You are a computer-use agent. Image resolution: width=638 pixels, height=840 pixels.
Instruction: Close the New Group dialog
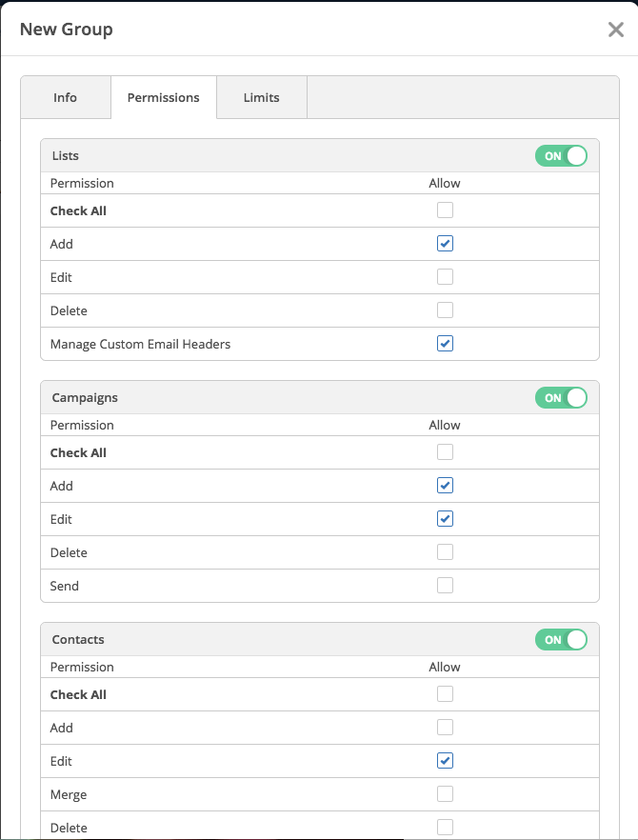pyautogui.click(x=615, y=30)
